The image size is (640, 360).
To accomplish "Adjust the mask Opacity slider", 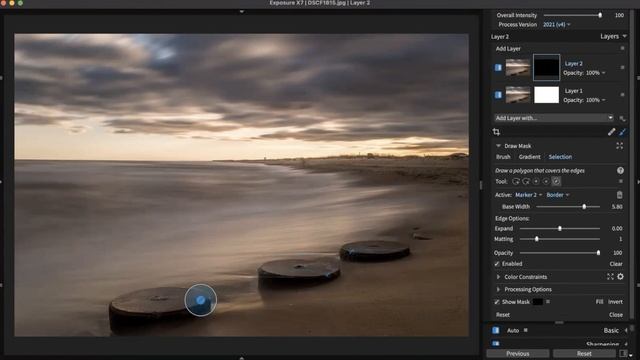I will [x=560, y=253].
